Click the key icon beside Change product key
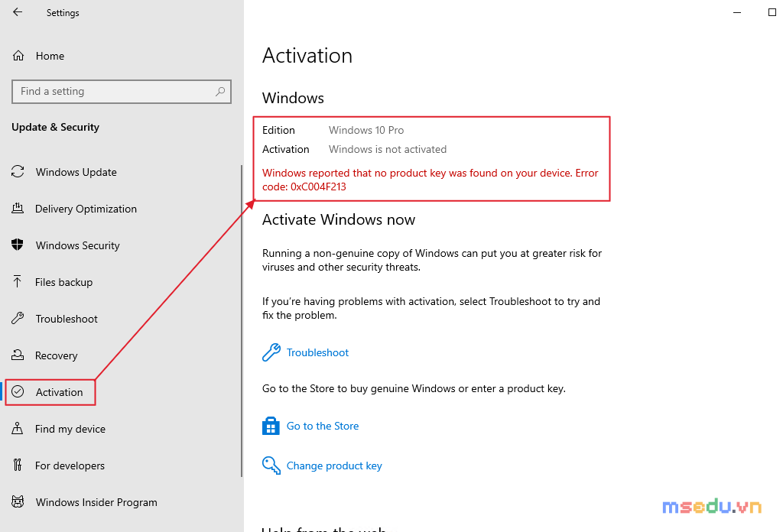The height and width of the screenshot is (532, 783). tap(271, 465)
